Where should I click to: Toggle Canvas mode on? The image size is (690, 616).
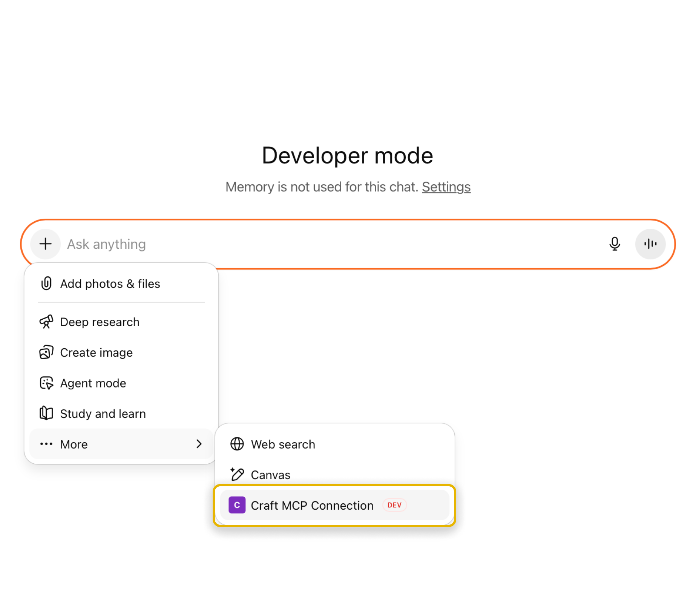pos(270,475)
